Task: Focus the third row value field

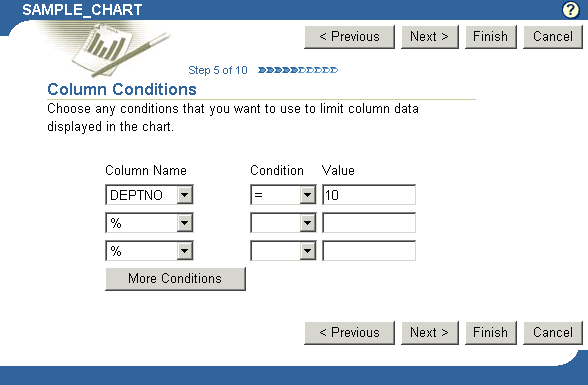Action: click(369, 251)
